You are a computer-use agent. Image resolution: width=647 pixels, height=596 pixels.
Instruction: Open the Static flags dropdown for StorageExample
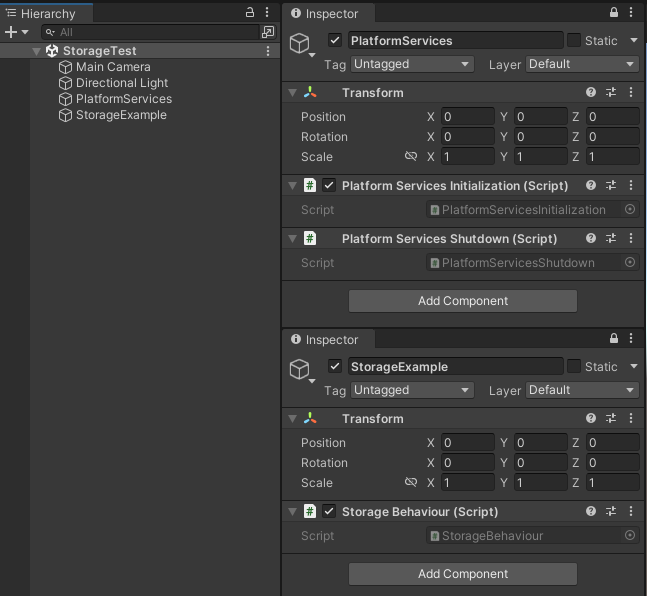pos(634,367)
